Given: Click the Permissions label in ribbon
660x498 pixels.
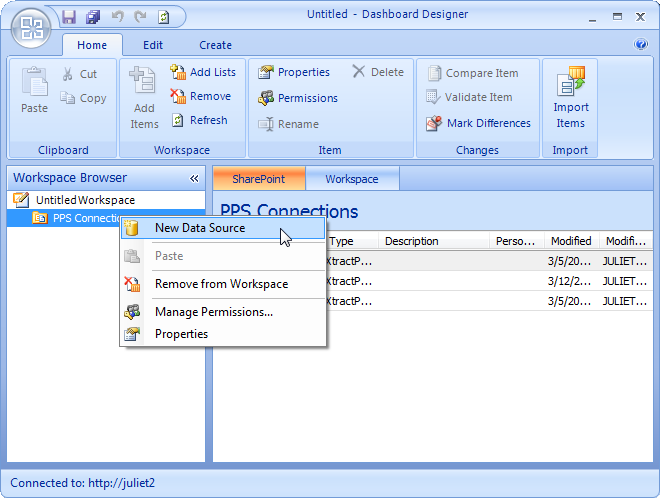Looking at the screenshot, I should click(x=308, y=98).
